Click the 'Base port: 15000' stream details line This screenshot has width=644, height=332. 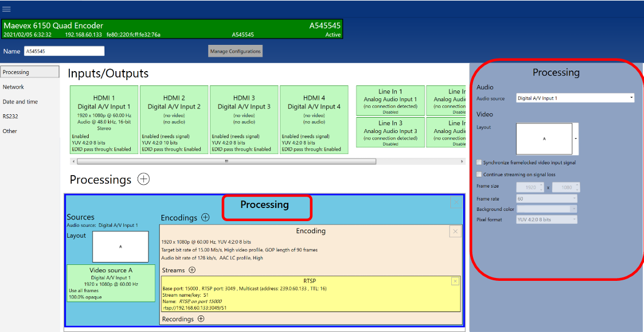pos(246,289)
